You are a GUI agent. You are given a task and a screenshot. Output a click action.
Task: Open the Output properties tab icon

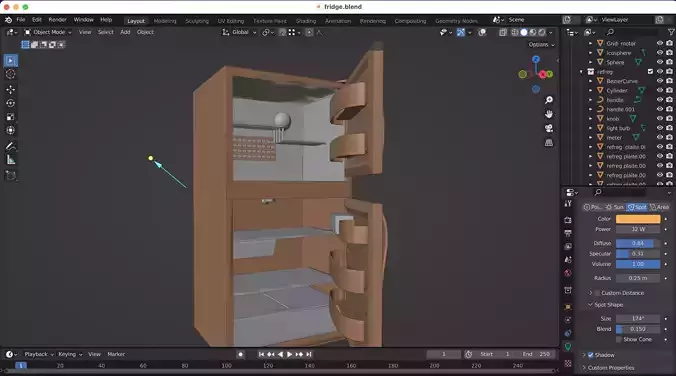[568, 233]
